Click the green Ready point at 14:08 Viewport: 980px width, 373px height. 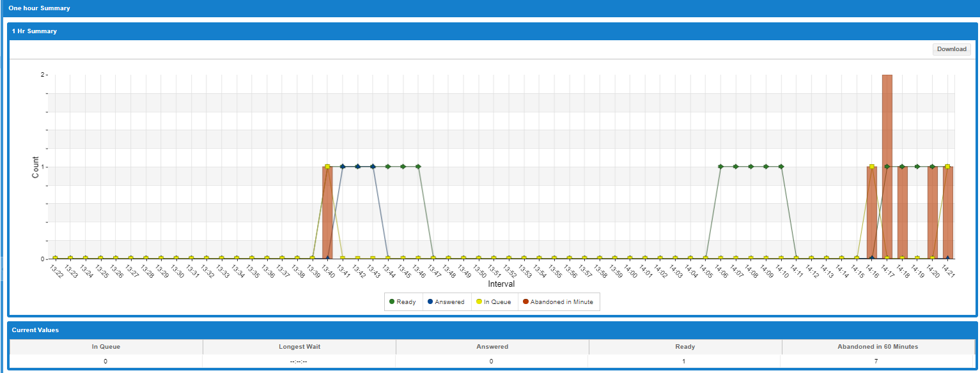click(751, 167)
